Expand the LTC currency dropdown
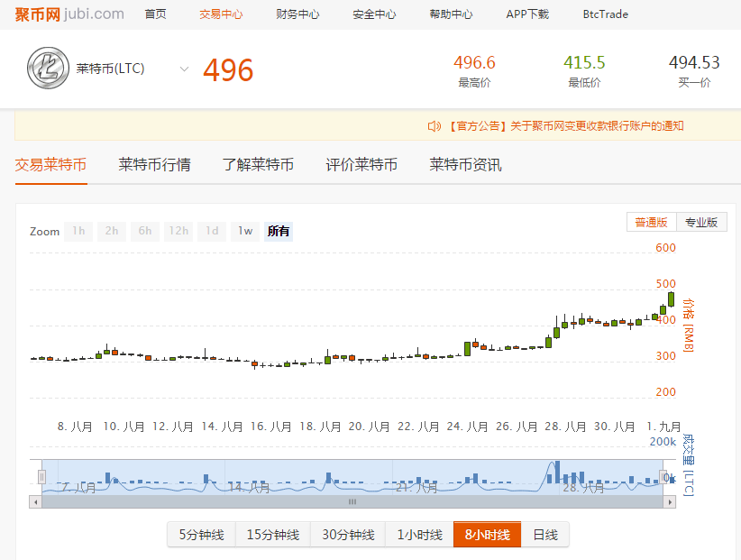The image size is (741, 560). 184,69
